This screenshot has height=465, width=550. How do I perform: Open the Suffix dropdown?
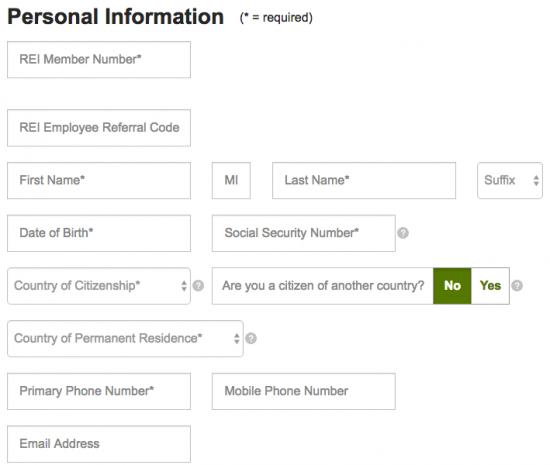coord(510,181)
